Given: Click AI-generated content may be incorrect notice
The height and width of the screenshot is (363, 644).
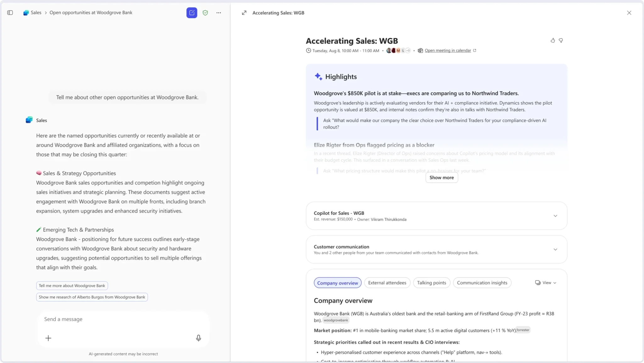Looking at the screenshot, I should click(123, 354).
